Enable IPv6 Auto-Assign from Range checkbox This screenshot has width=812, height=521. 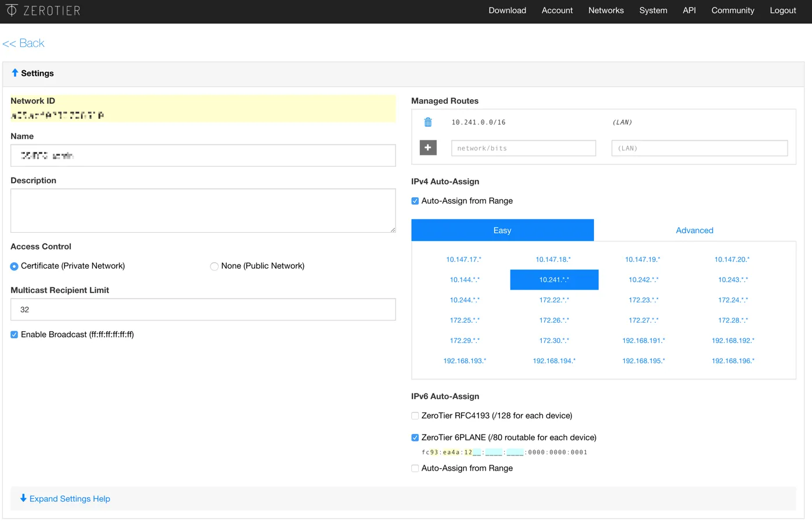(415, 468)
